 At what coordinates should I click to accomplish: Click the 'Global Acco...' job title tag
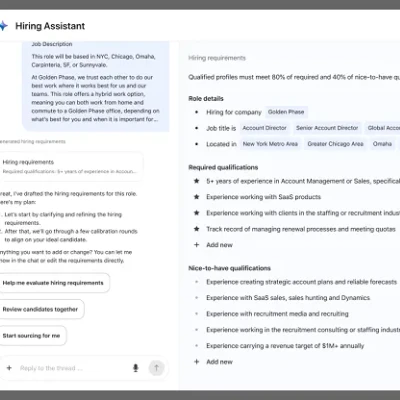[x=383, y=128]
